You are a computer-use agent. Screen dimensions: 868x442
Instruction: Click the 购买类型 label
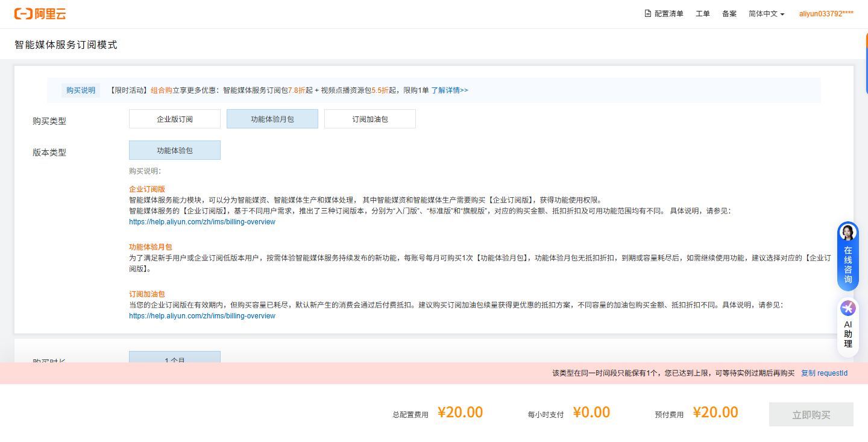[x=49, y=121]
